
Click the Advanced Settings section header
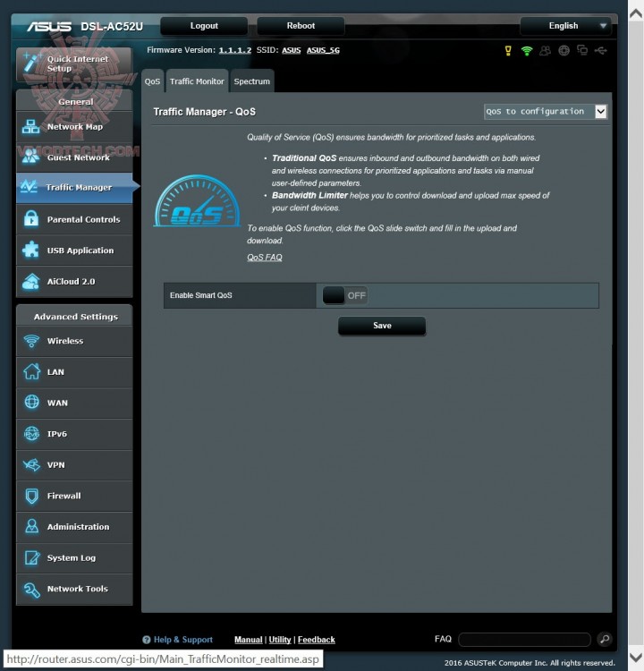pos(74,316)
